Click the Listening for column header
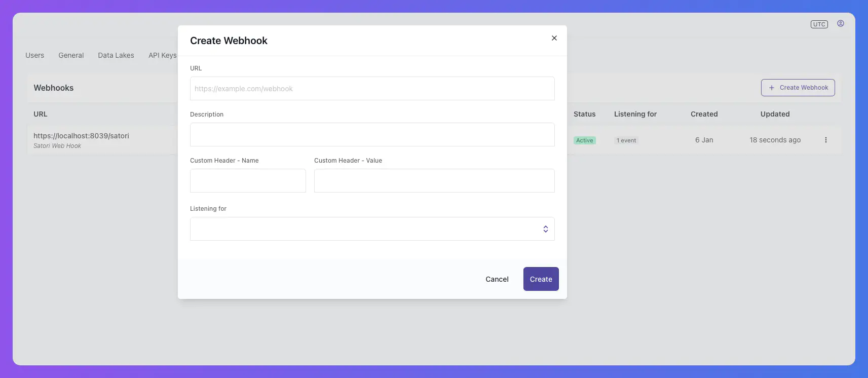The width and height of the screenshot is (868, 378). [635, 114]
